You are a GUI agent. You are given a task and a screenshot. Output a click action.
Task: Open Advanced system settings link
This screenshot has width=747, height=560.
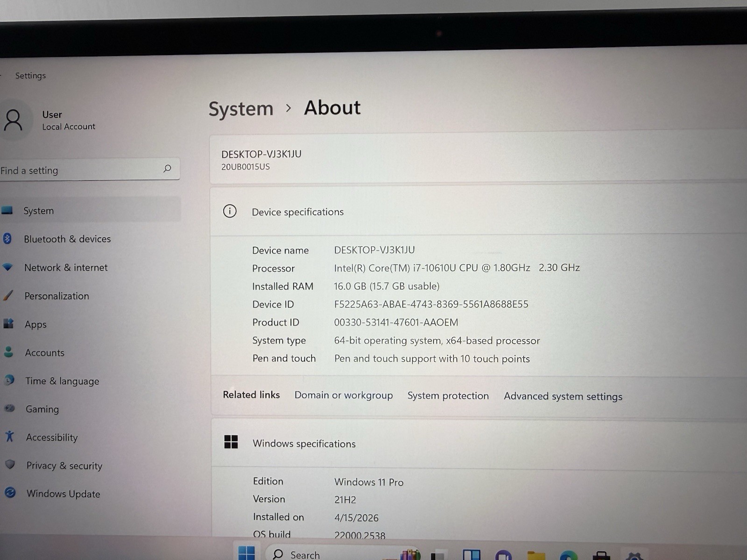pos(563,396)
